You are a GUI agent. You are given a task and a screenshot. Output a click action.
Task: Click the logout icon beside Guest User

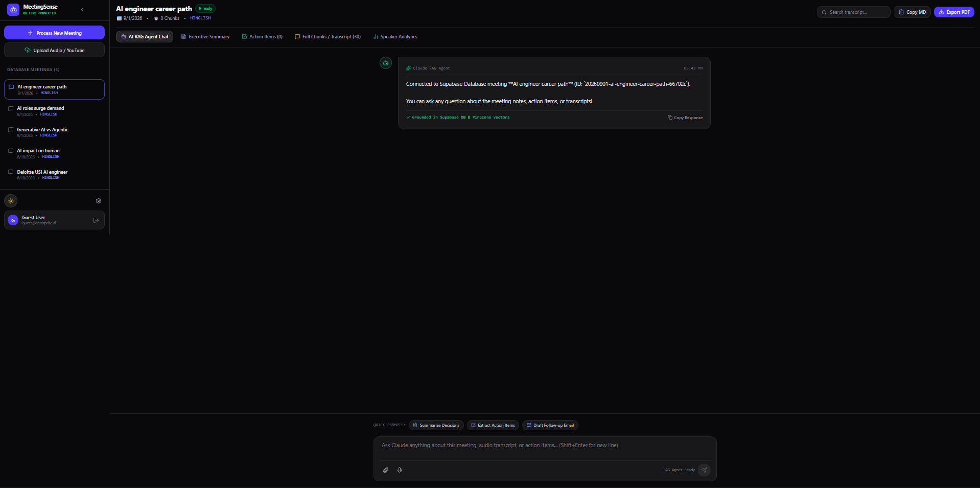(x=96, y=220)
